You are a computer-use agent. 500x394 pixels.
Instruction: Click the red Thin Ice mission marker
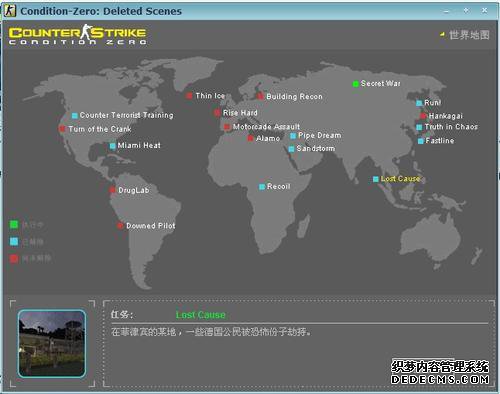click(x=189, y=96)
